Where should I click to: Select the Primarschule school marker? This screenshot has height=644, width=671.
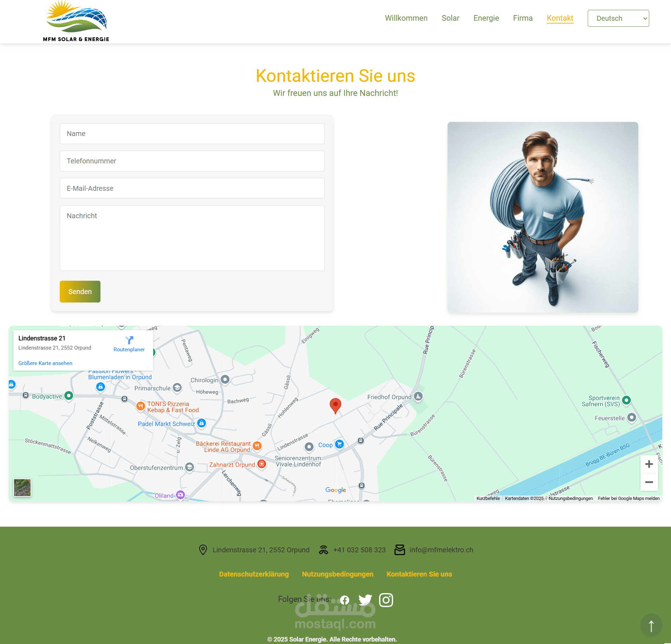pyautogui.click(x=177, y=388)
